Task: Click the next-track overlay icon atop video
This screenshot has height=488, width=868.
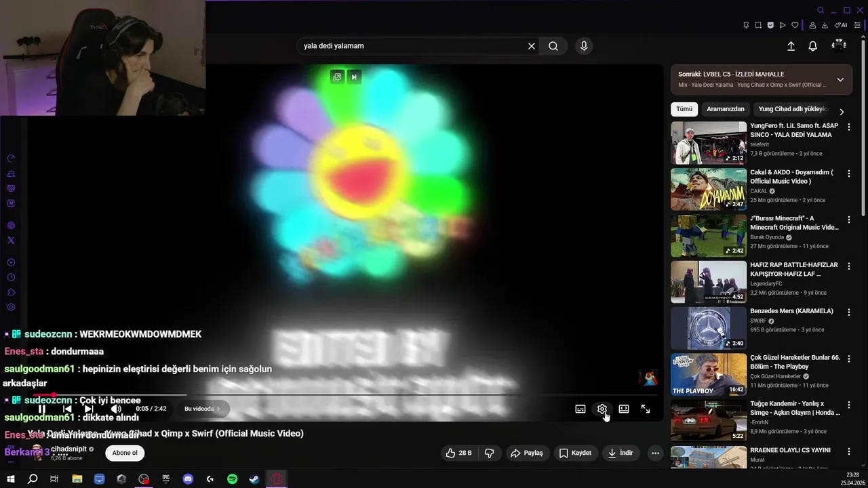Action: click(x=354, y=77)
